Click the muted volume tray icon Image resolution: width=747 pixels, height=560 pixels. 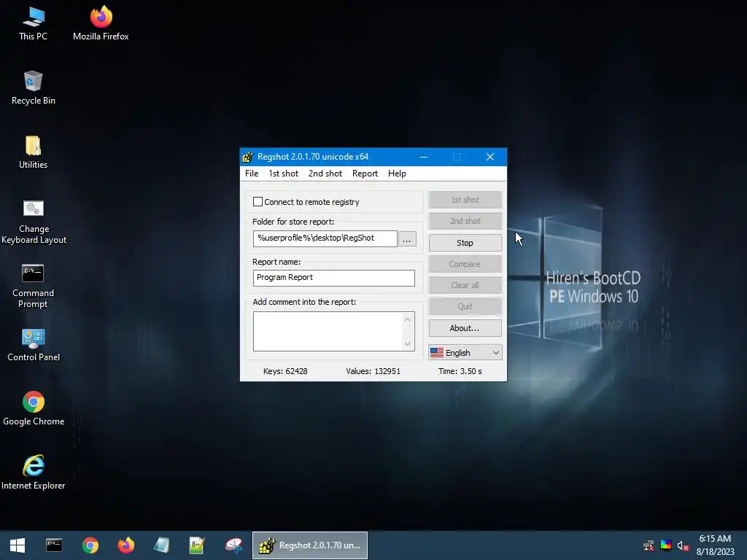683,545
